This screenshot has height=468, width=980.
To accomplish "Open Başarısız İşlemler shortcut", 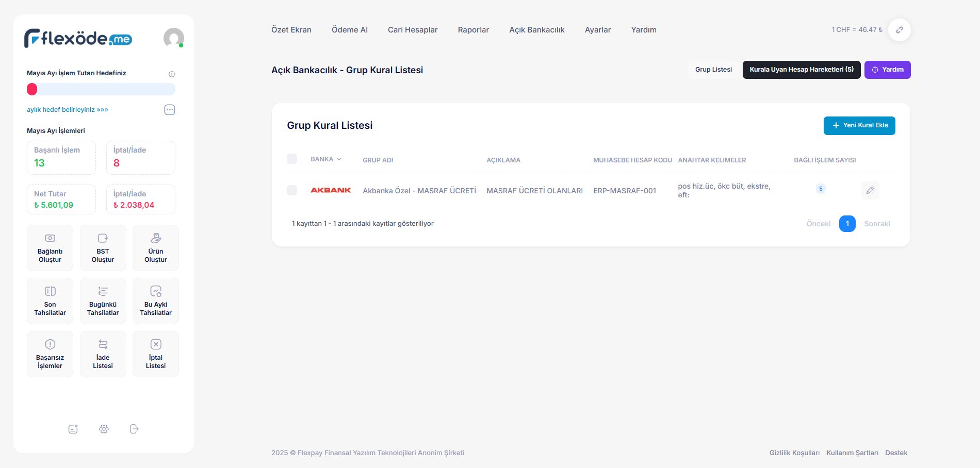I will click(50, 354).
